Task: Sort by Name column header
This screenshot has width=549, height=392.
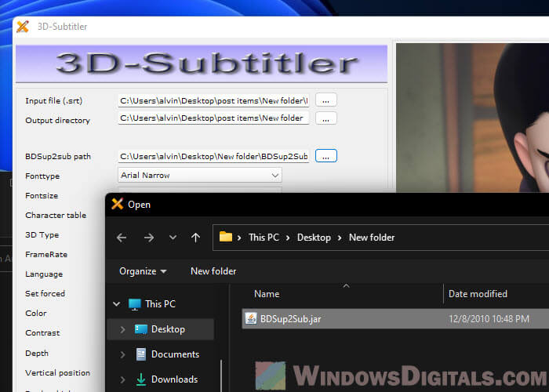Action: coord(267,294)
